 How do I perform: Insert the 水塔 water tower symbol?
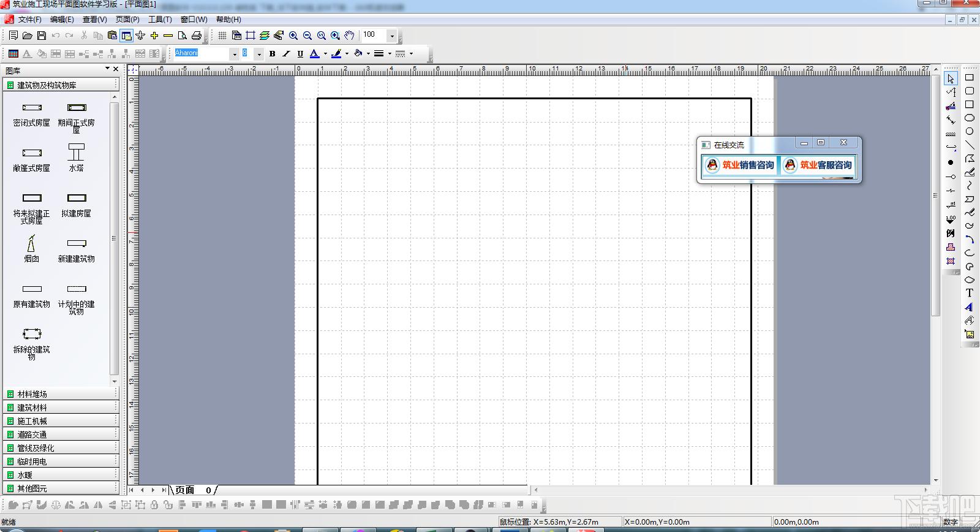[77, 157]
